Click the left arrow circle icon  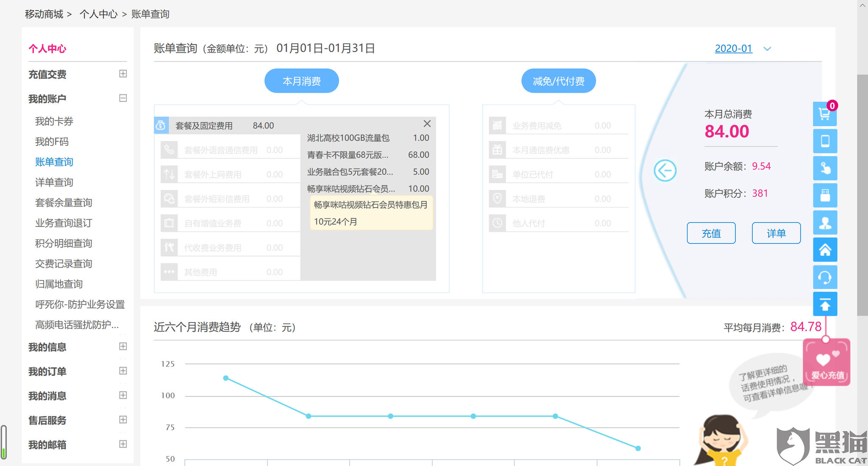(665, 170)
